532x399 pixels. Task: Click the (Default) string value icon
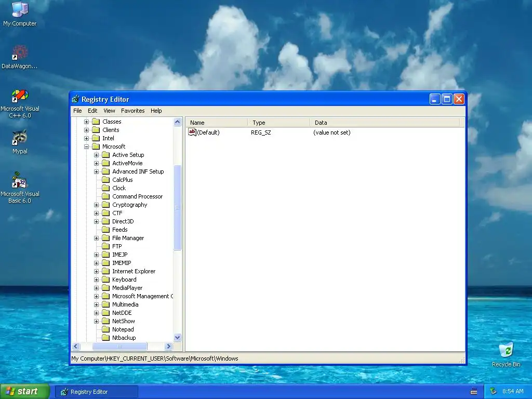[x=192, y=132]
